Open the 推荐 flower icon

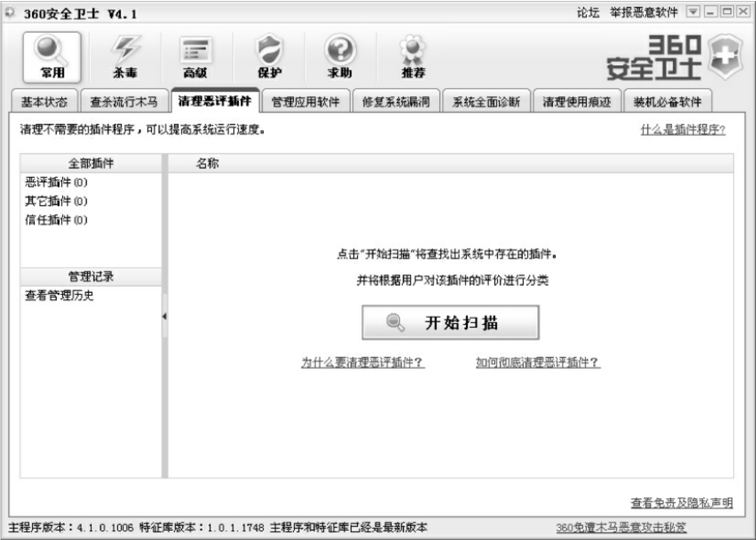pyautogui.click(x=413, y=56)
